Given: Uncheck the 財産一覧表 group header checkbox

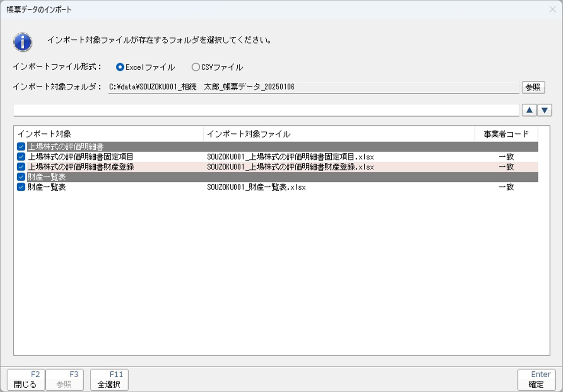Looking at the screenshot, I should pyautogui.click(x=21, y=177).
